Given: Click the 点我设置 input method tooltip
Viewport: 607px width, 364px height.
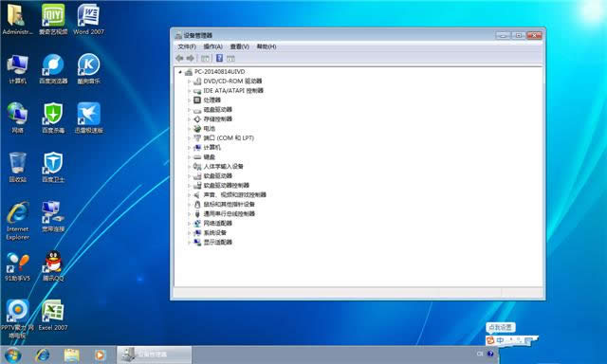Looking at the screenshot, I should coord(501,328).
